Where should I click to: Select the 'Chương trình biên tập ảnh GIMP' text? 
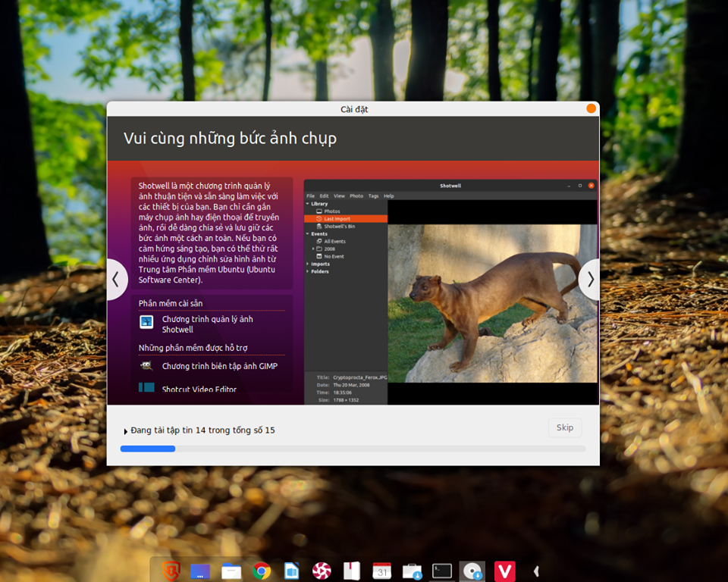pyautogui.click(x=220, y=366)
